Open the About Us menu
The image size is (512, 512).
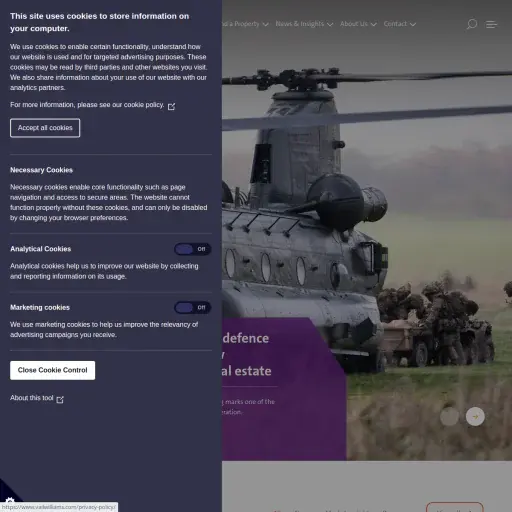point(354,24)
